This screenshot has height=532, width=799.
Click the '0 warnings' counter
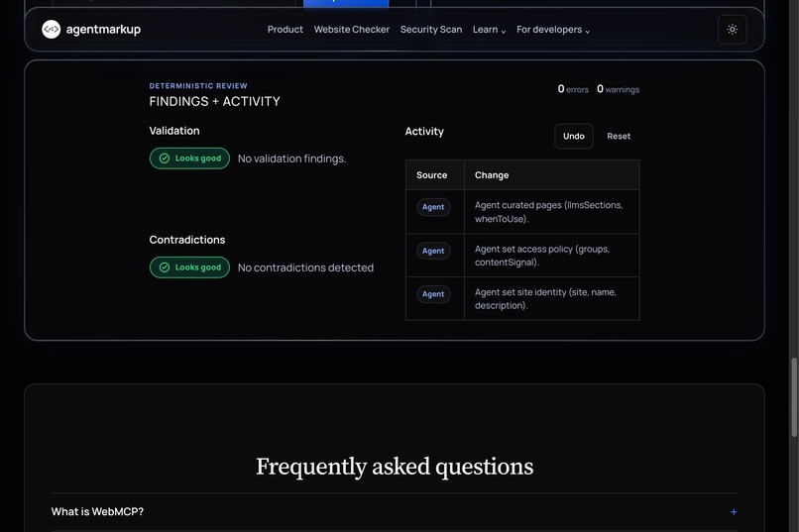618,89
